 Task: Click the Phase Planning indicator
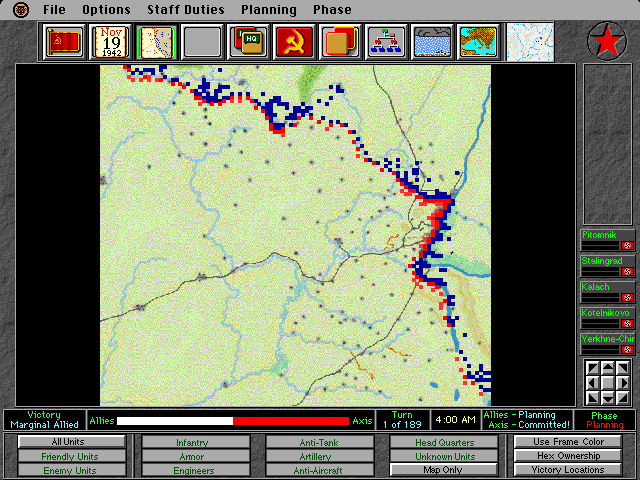pyautogui.click(x=604, y=420)
